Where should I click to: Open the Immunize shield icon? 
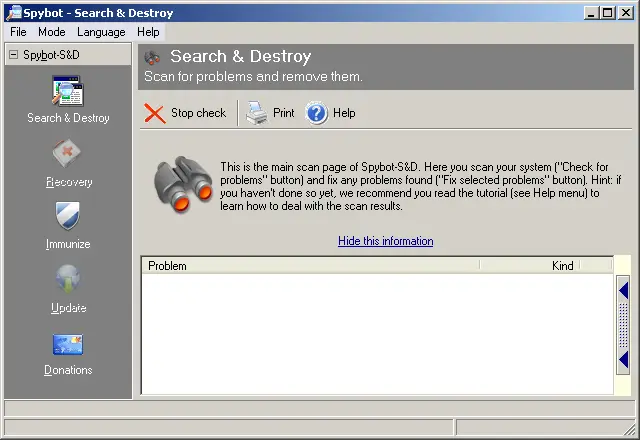[x=67, y=216]
